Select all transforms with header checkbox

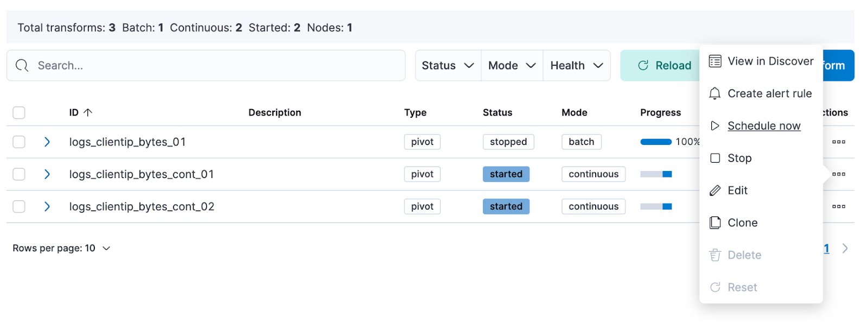19,112
